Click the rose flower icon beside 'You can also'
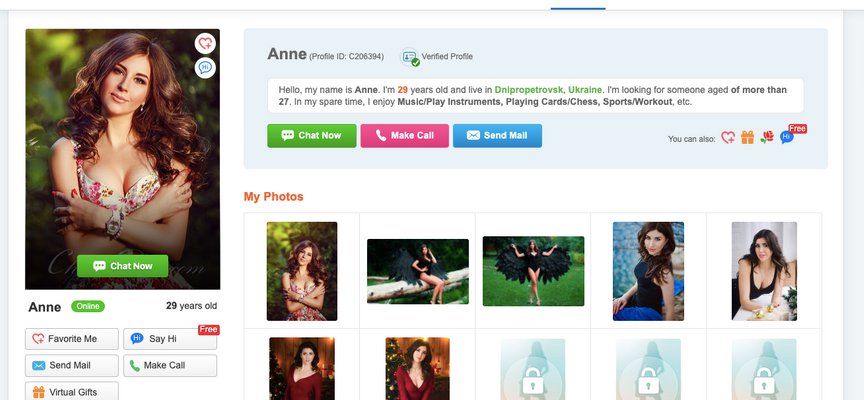 click(766, 137)
